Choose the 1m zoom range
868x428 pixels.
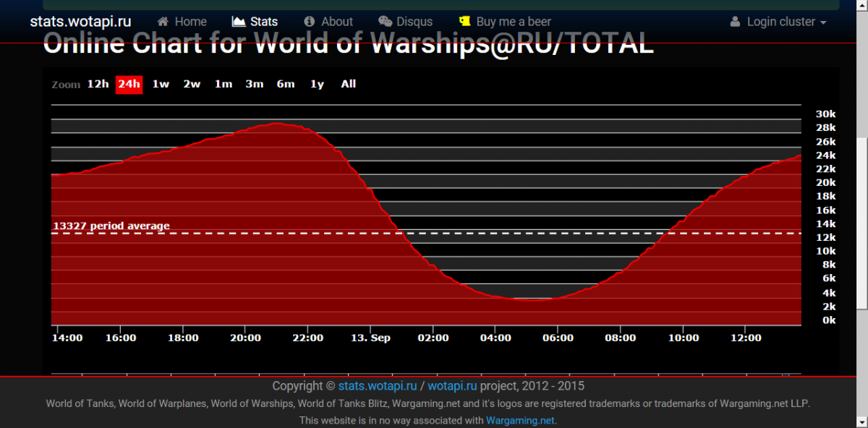pos(223,84)
